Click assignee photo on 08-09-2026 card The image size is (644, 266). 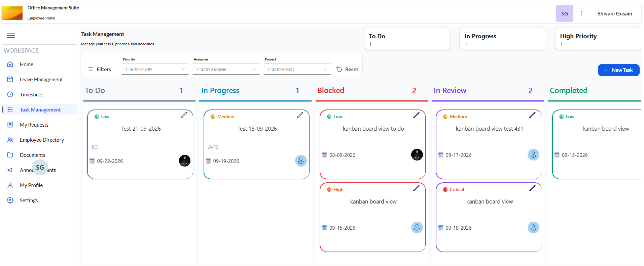417,155
